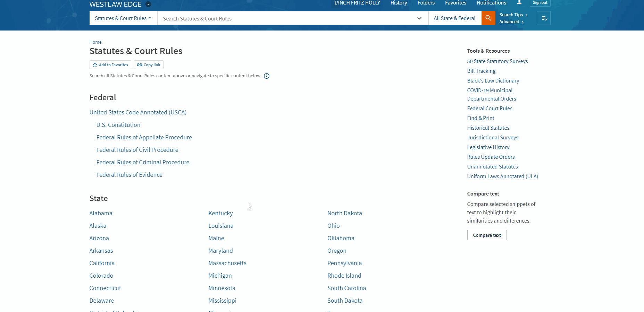The height and width of the screenshot is (312, 644).
Task: Click the Compare text button
Action: [487, 235]
